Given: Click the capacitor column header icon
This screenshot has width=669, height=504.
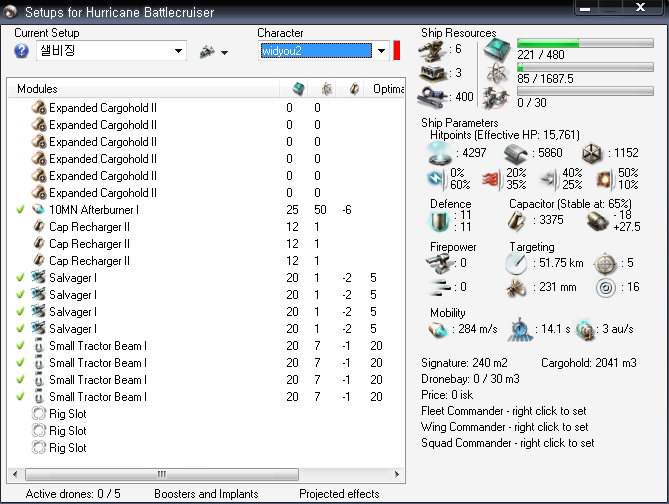Looking at the screenshot, I should (354, 89).
